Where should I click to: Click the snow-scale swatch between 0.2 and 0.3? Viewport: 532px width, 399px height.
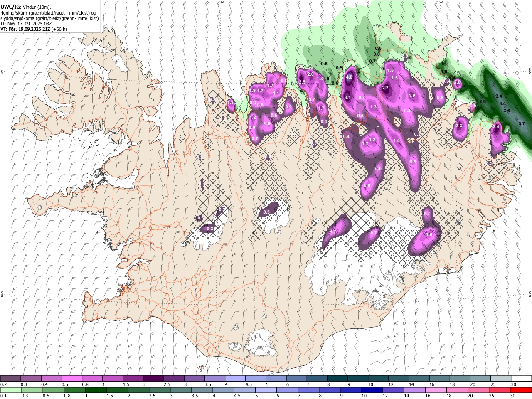tap(10, 379)
